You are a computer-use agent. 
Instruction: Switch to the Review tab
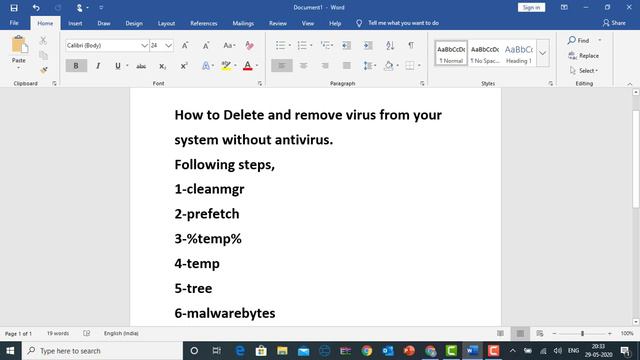[278, 23]
